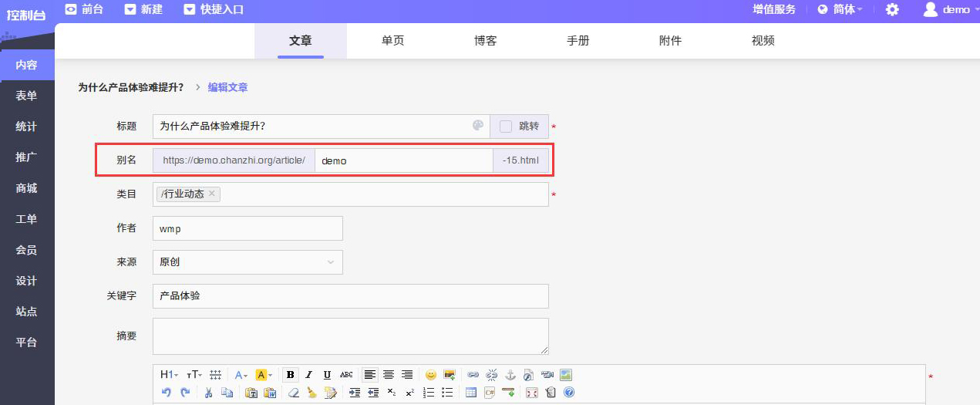Switch to the 视频 tab
The image size is (980, 405).
pos(763,41)
